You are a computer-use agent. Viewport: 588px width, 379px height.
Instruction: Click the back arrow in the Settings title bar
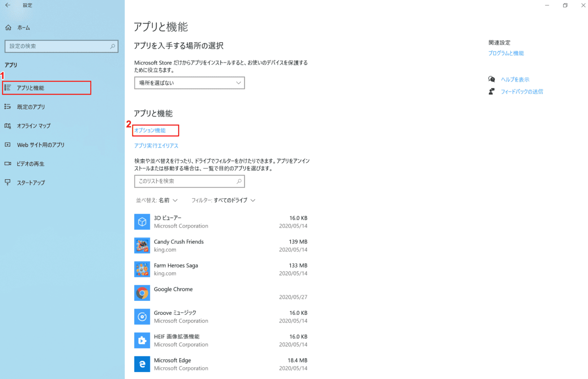(8, 5)
